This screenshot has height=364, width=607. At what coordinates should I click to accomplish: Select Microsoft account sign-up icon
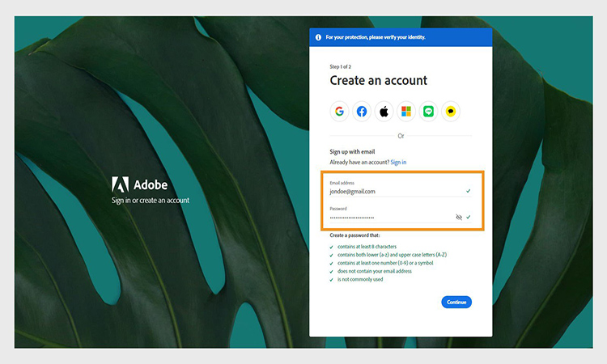406,112
